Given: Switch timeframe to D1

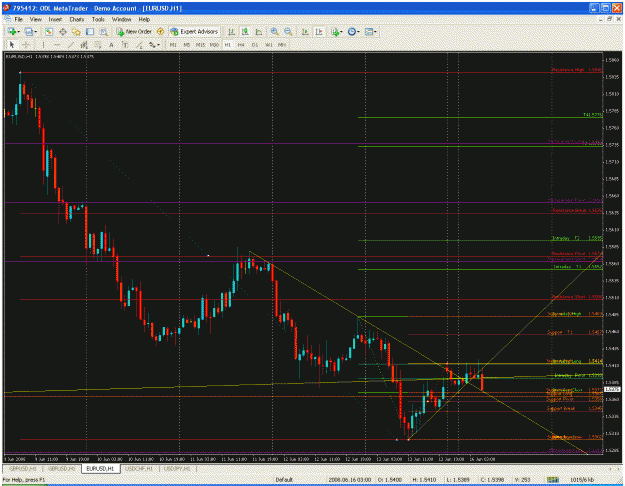Looking at the screenshot, I should click(255, 45).
